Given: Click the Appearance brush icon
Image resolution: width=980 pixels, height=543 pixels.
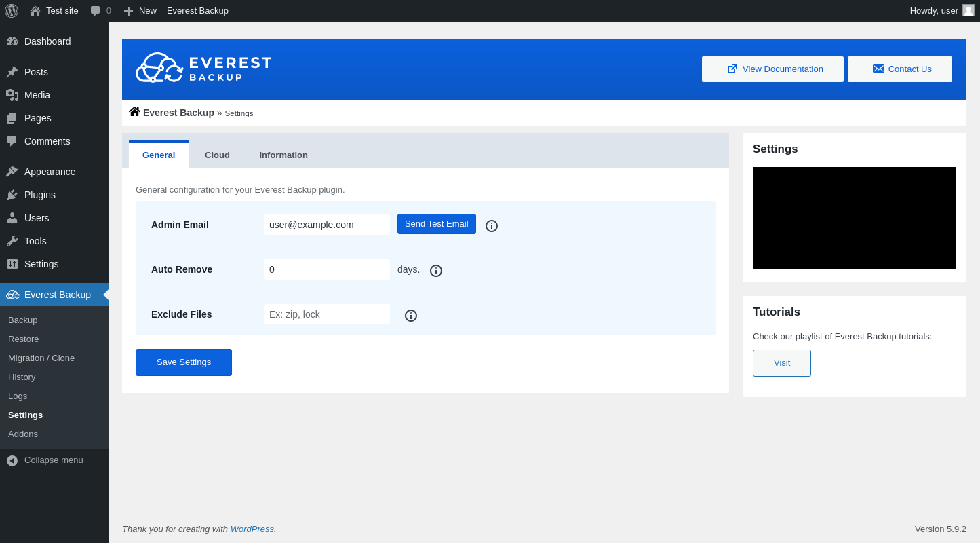Looking at the screenshot, I should pos(12,172).
